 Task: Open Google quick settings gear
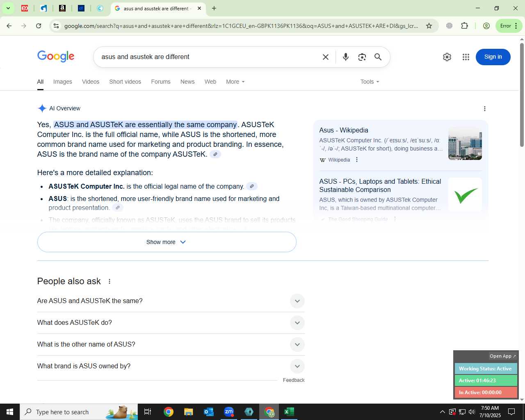447,57
